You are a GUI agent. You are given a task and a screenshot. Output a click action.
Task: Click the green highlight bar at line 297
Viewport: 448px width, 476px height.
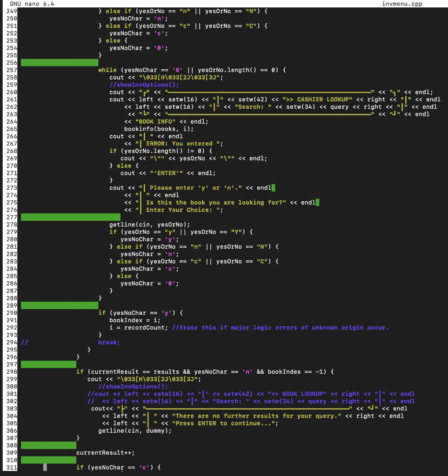(x=48, y=364)
